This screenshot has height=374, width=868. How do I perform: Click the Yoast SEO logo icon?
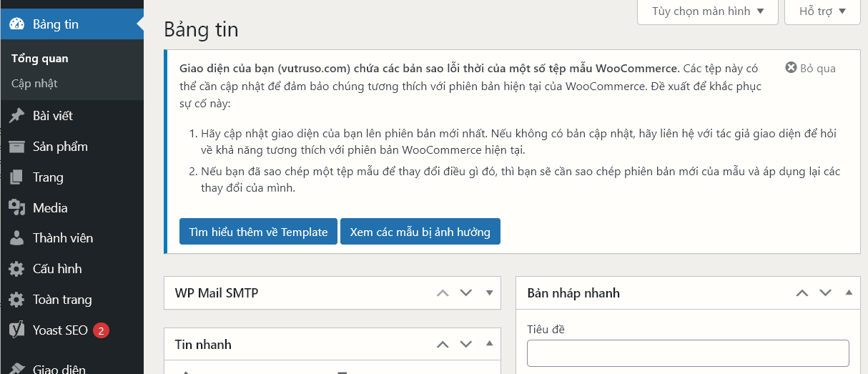tap(16, 330)
